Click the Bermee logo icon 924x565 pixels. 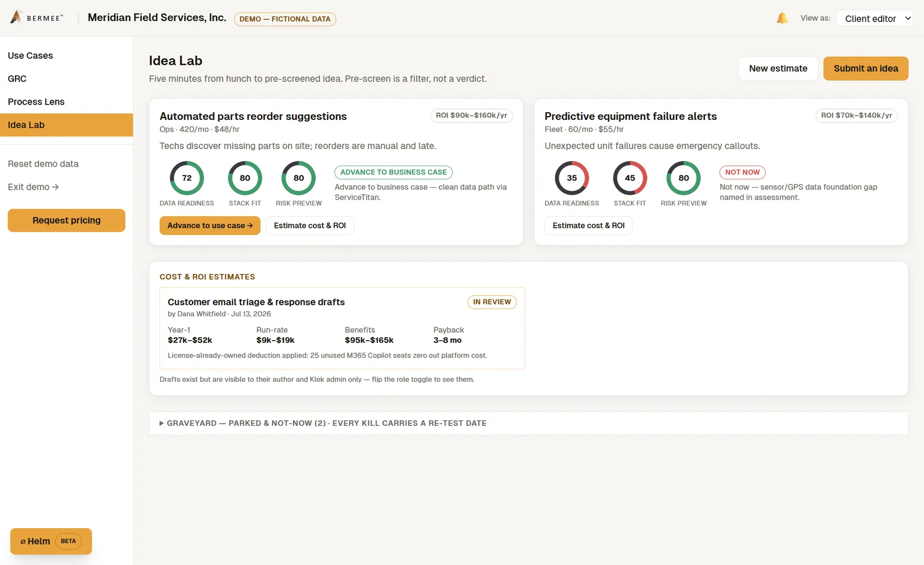pyautogui.click(x=16, y=17)
